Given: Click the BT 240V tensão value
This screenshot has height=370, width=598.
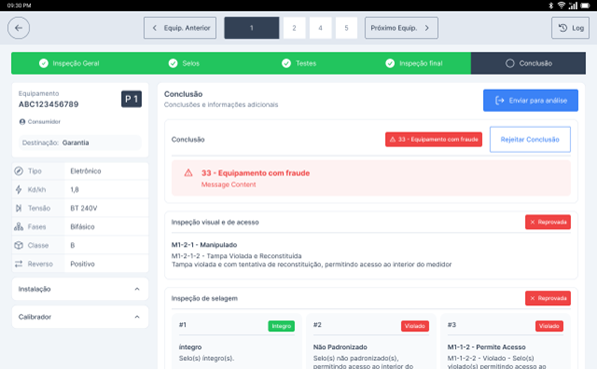Looking at the screenshot, I should [x=84, y=208].
